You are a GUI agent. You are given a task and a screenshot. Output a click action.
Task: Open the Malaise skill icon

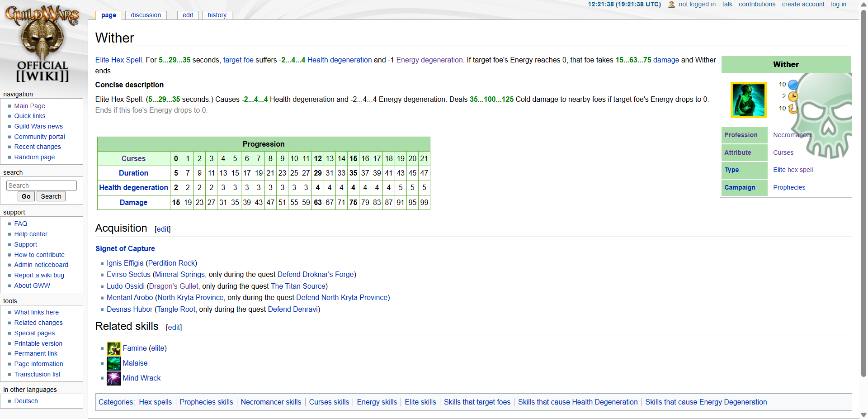click(113, 363)
